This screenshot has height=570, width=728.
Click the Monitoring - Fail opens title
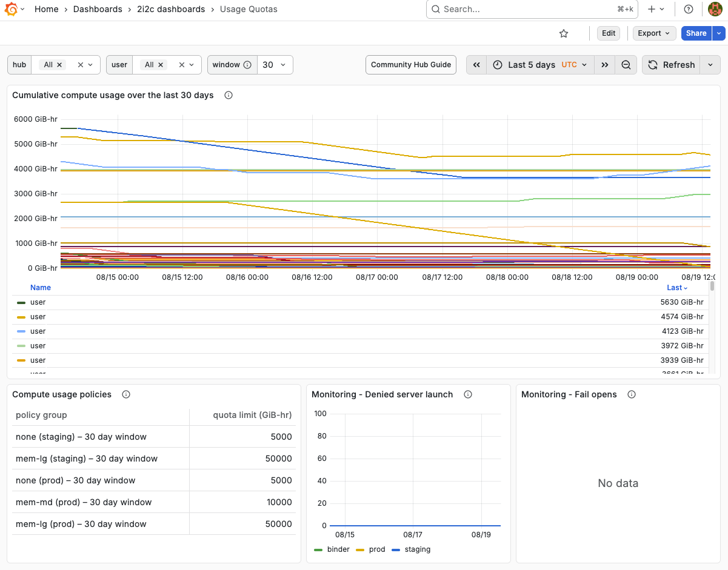point(569,394)
